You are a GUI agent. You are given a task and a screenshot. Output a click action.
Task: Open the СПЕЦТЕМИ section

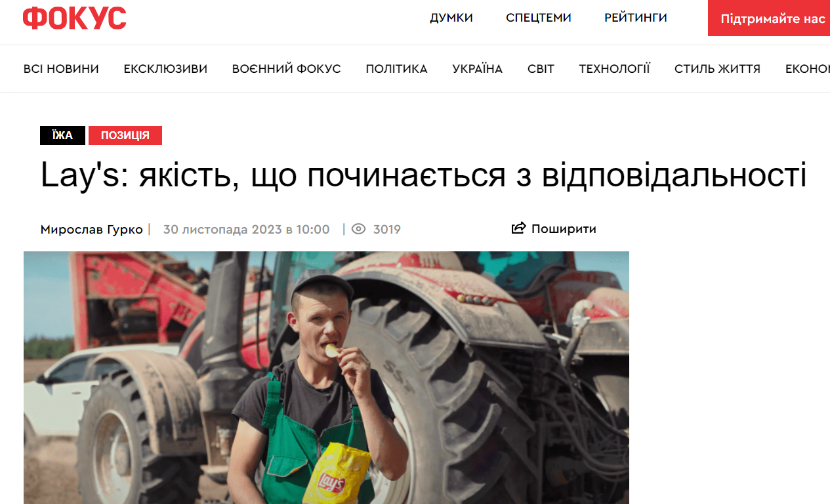point(539,18)
